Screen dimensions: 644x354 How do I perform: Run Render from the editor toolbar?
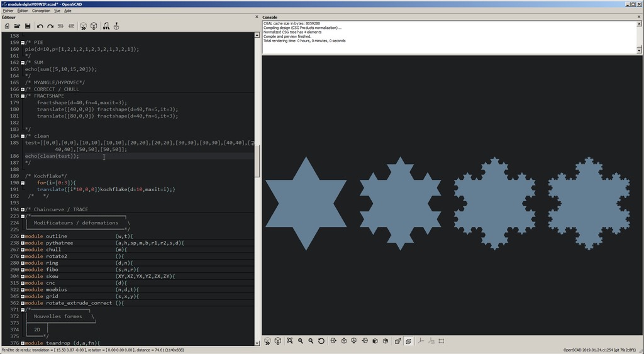point(94,26)
